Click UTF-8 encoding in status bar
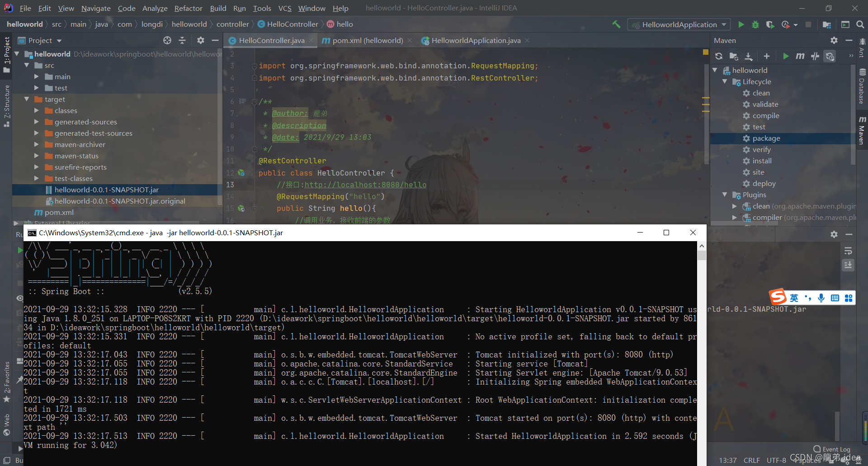Viewport: 868px width, 466px height. pos(776,460)
